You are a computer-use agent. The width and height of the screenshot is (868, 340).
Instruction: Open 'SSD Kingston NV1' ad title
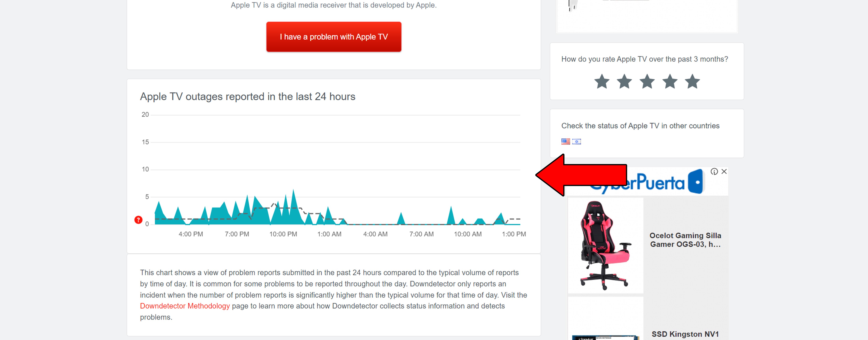(685, 334)
